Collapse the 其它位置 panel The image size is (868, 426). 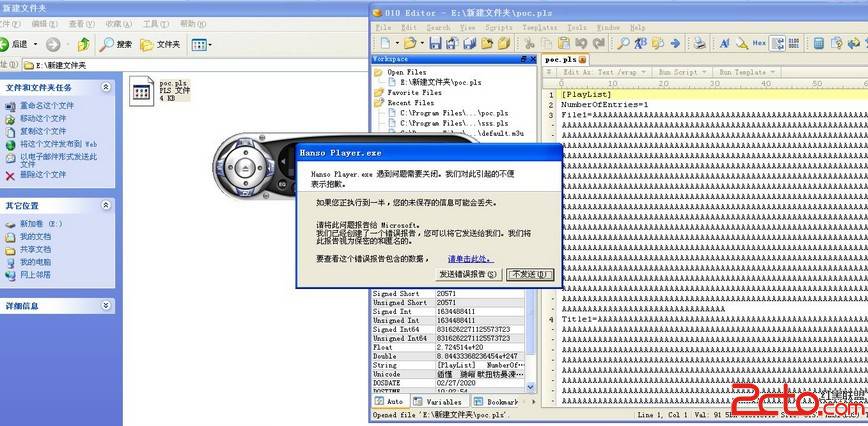point(105,205)
